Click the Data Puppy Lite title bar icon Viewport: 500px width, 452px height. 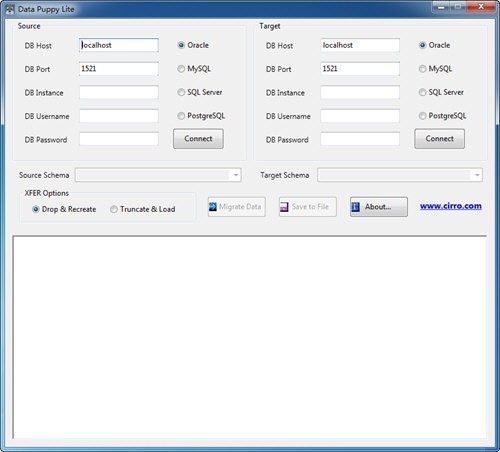coord(10,9)
